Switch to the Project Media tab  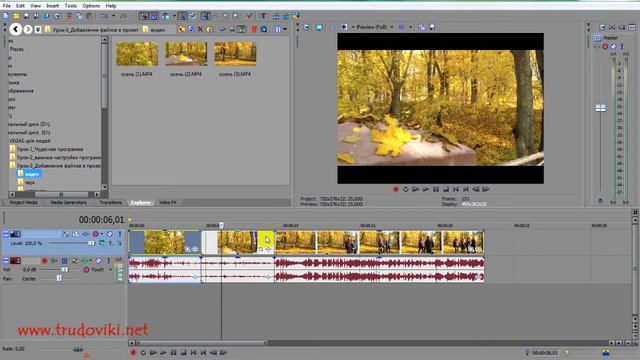[24, 202]
